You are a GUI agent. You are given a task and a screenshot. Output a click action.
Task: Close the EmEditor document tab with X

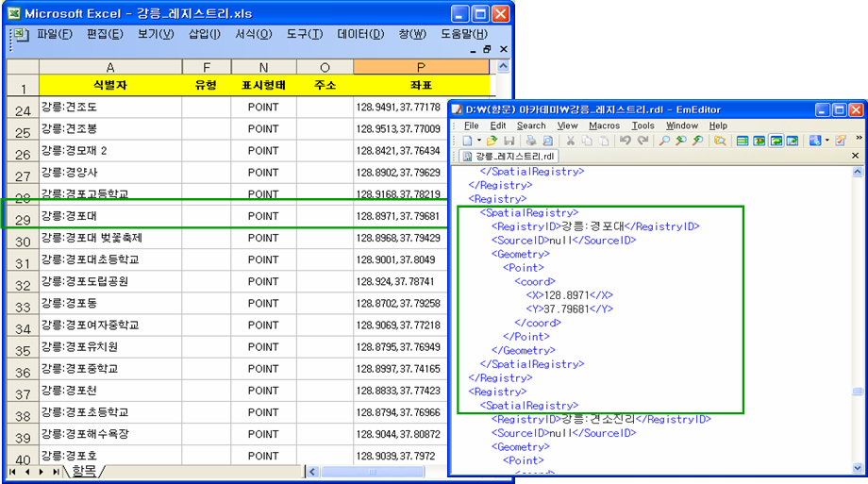[x=856, y=157]
